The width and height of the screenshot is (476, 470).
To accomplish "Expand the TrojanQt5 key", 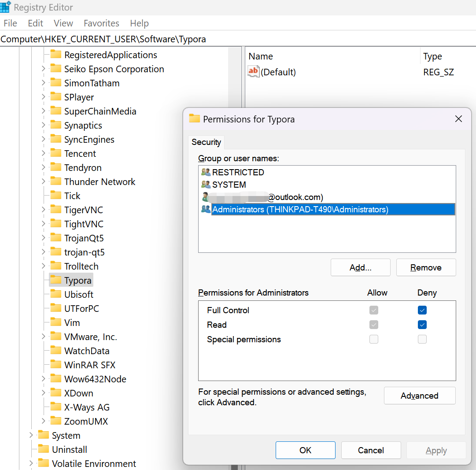I will pyautogui.click(x=43, y=238).
